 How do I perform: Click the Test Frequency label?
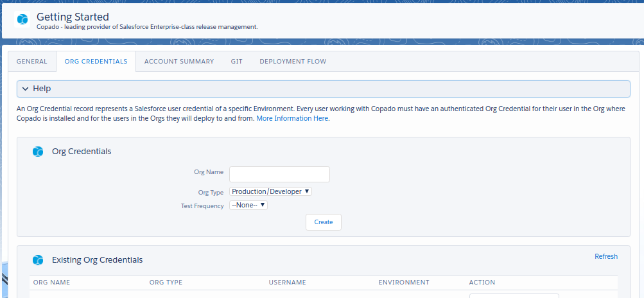202,206
